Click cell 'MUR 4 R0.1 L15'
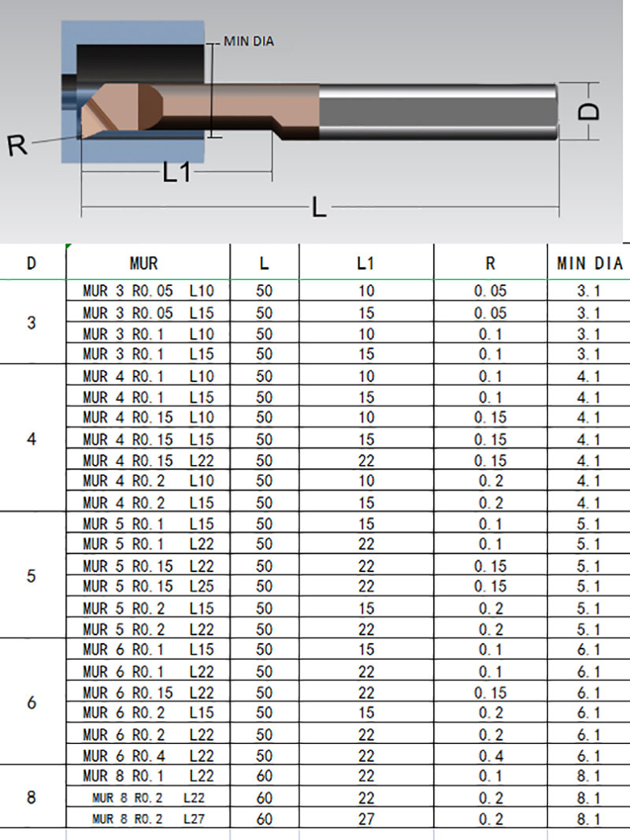 point(148,396)
